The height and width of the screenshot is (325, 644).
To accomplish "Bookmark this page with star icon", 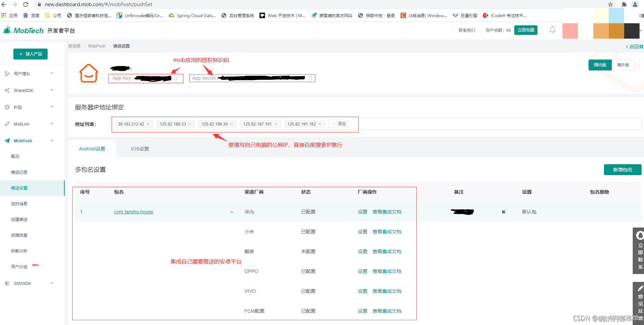I will [x=610, y=4].
